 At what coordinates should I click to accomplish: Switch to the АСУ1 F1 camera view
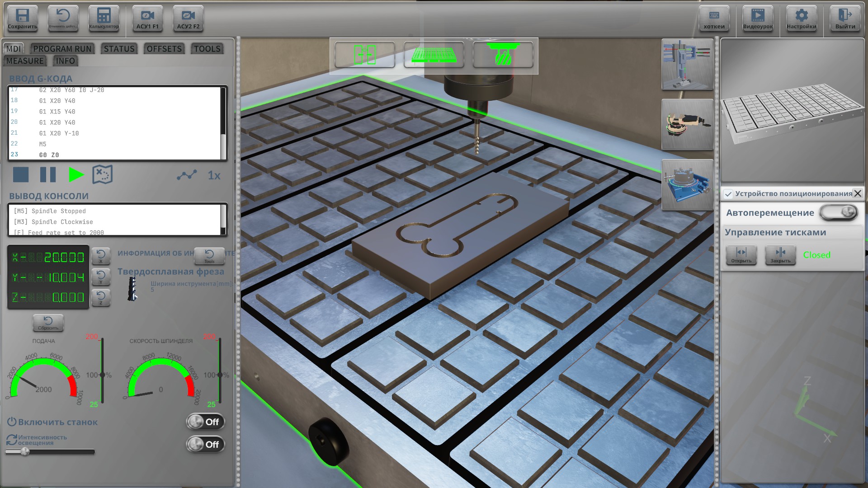pyautogui.click(x=147, y=19)
